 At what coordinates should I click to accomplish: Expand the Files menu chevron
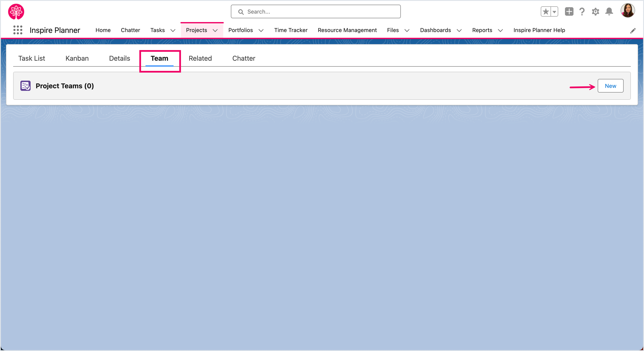click(x=407, y=31)
